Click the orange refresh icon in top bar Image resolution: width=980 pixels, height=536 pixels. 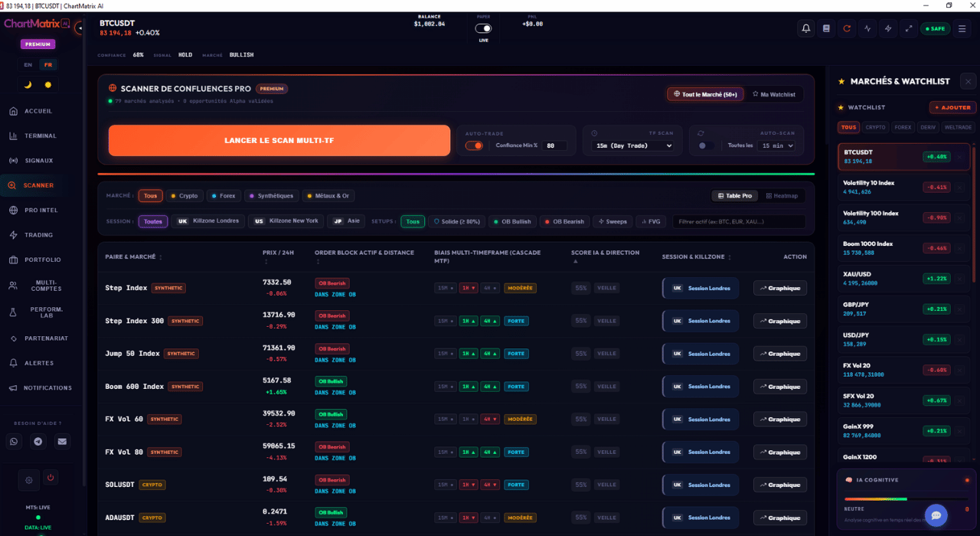click(847, 28)
